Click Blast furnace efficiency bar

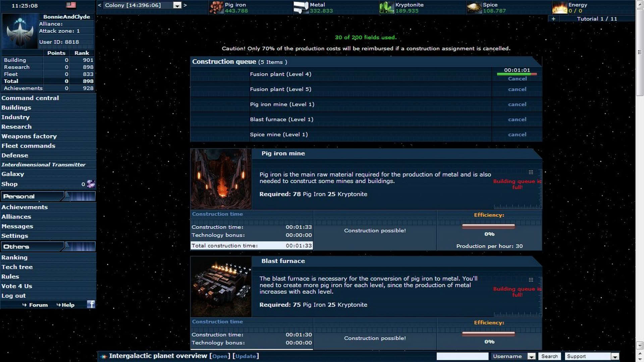pyautogui.click(x=488, y=334)
